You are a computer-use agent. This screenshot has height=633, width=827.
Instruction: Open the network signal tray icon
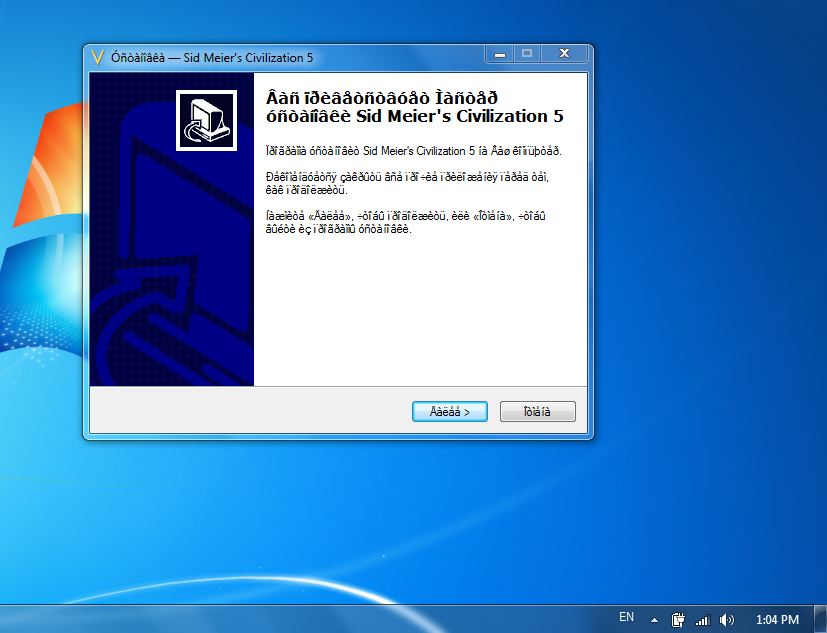point(702,619)
